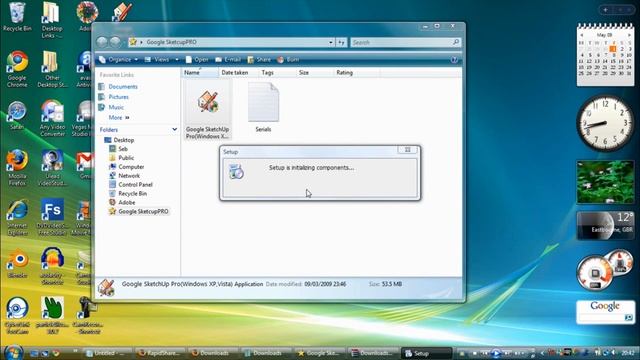Open the Internet Explorer desktop shortcut

[x=17, y=217]
